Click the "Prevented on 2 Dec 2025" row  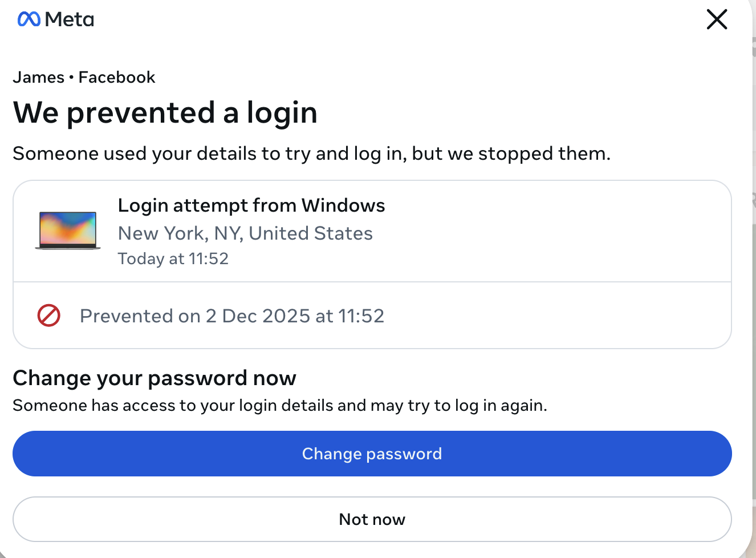(232, 316)
